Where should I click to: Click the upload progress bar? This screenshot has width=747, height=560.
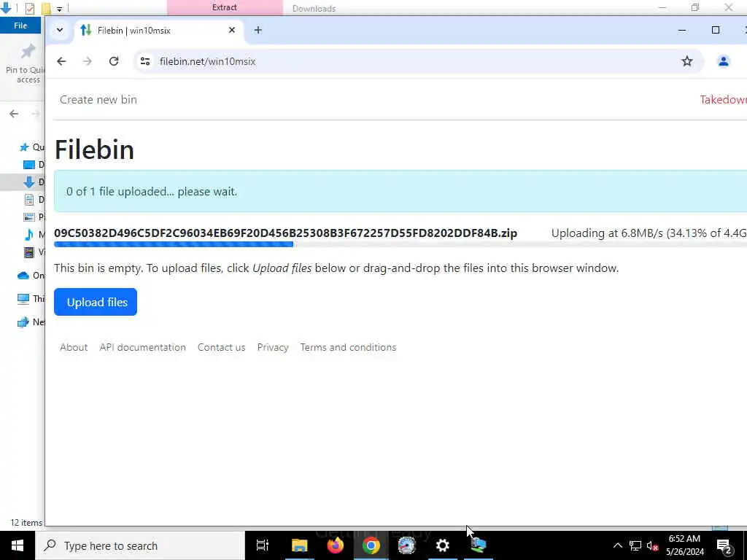pos(400,244)
